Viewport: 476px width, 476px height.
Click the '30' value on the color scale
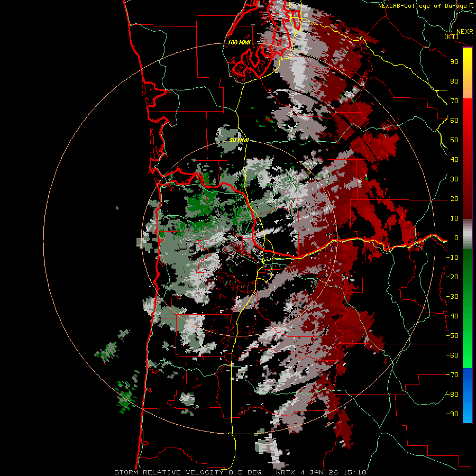[x=454, y=179]
